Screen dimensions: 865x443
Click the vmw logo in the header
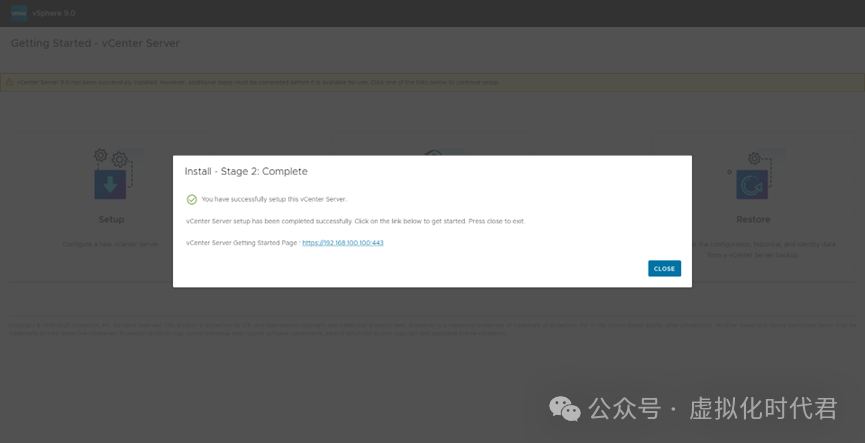click(x=18, y=12)
